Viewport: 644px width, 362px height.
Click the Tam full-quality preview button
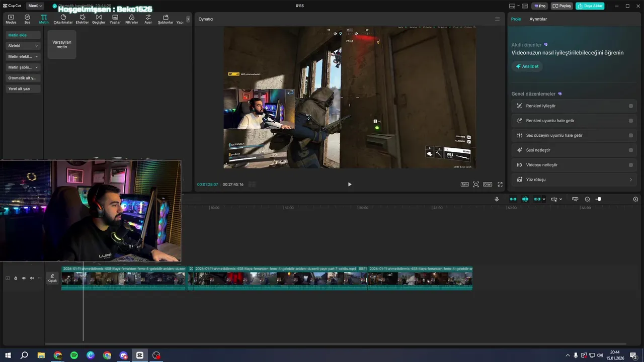[x=465, y=185]
